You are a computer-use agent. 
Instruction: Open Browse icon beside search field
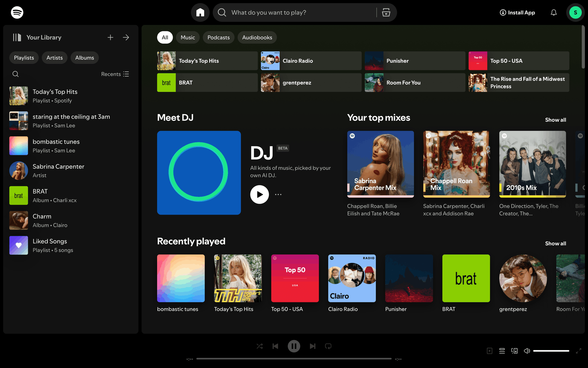click(x=386, y=13)
